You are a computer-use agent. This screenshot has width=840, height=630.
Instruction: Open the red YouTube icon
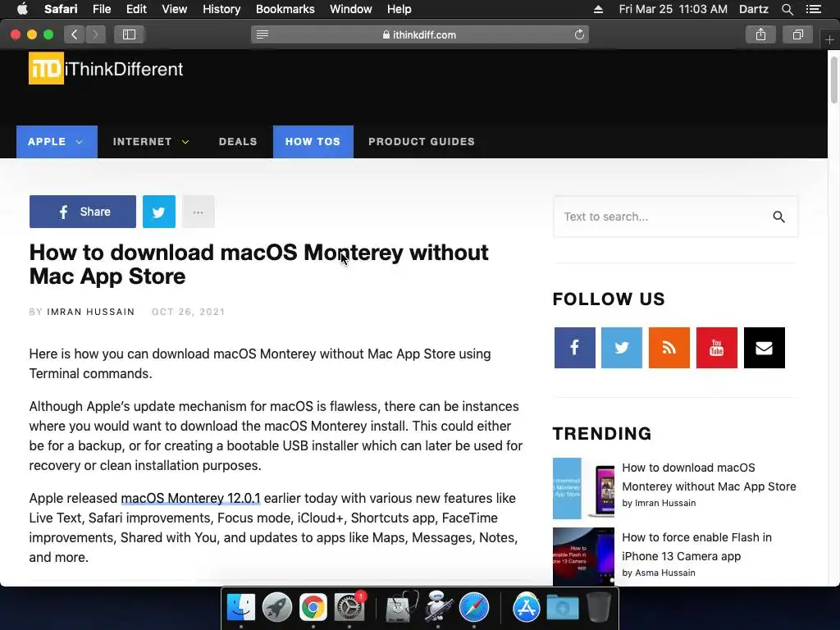point(717,348)
